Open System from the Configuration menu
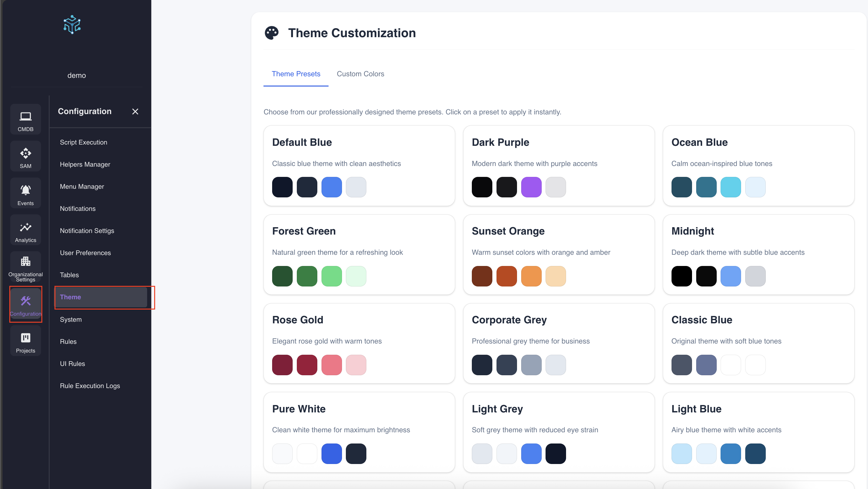This screenshot has width=868, height=489. click(x=71, y=319)
